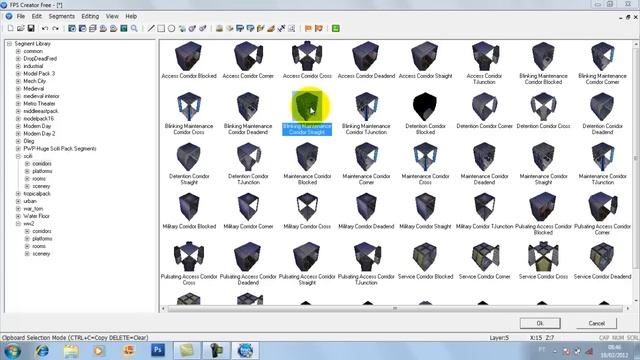Expand the Metro Theater node

(18, 103)
